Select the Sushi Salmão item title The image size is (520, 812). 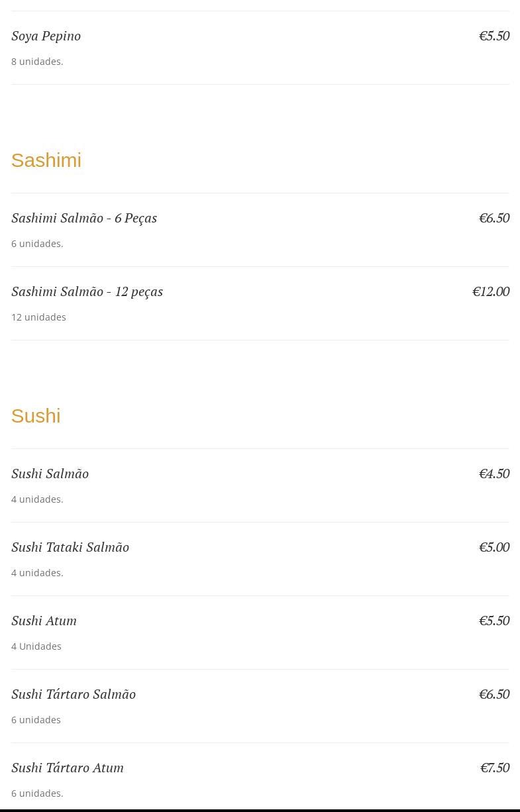tap(50, 474)
